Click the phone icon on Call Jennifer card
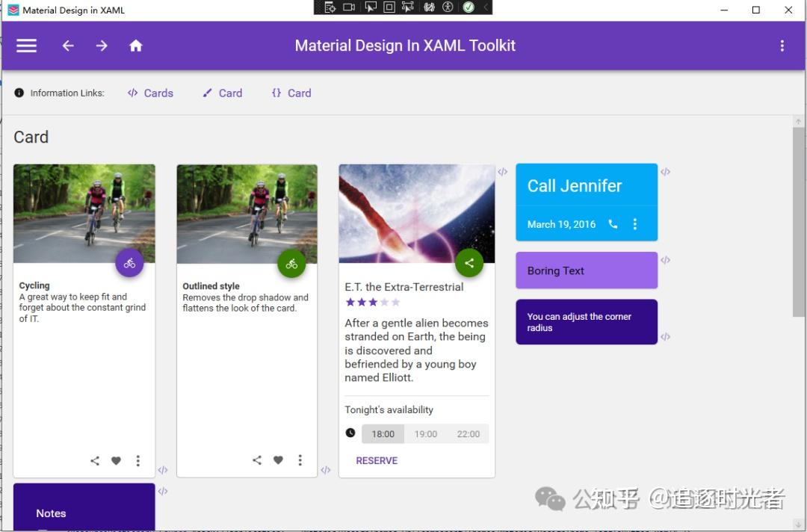 click(613, 224)
